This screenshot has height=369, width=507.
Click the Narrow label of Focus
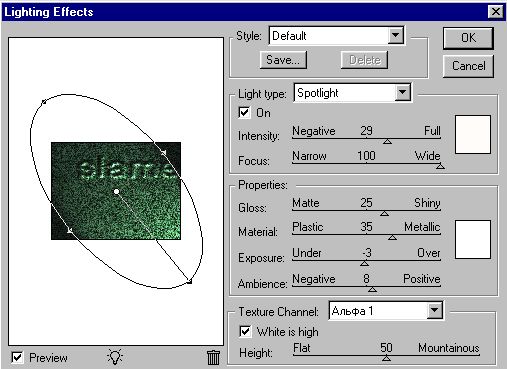point(309,156)
